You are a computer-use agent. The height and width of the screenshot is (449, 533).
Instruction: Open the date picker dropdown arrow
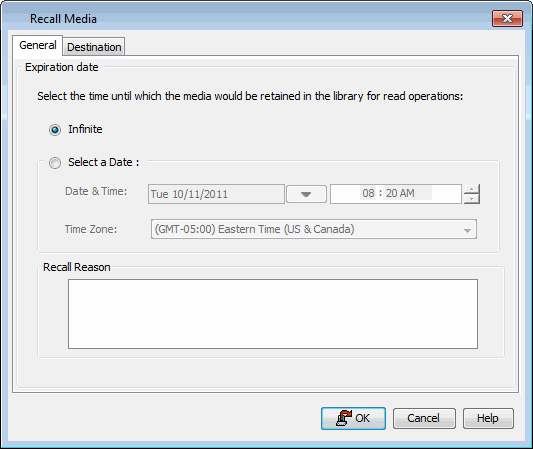tap(306, 194)
